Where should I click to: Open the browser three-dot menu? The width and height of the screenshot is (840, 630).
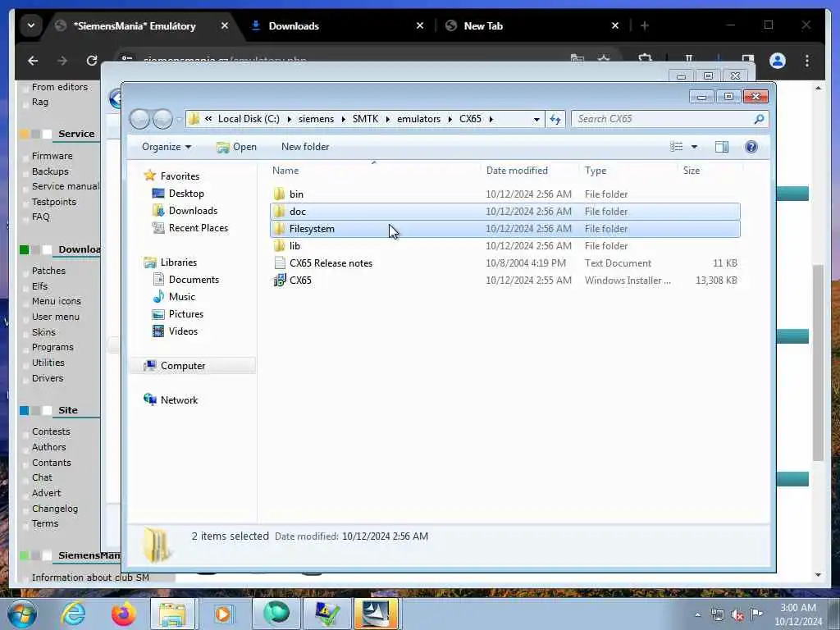coord(807,61)
